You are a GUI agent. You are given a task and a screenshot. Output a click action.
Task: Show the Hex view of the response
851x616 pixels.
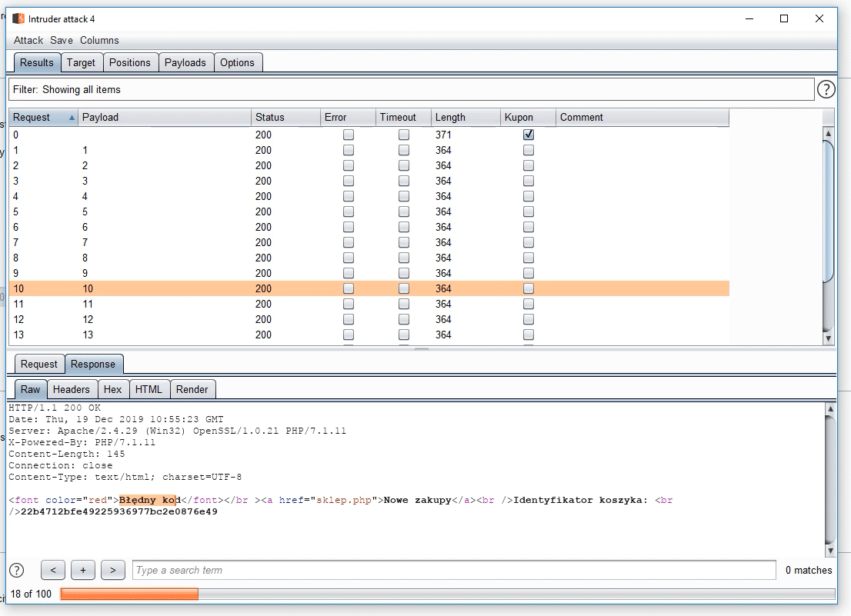[112, 389]
